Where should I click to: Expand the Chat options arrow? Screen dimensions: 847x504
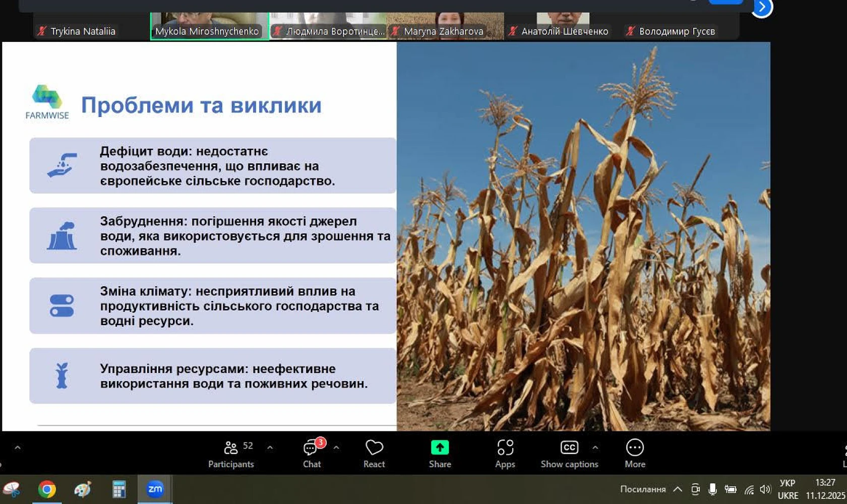(336, 448)
